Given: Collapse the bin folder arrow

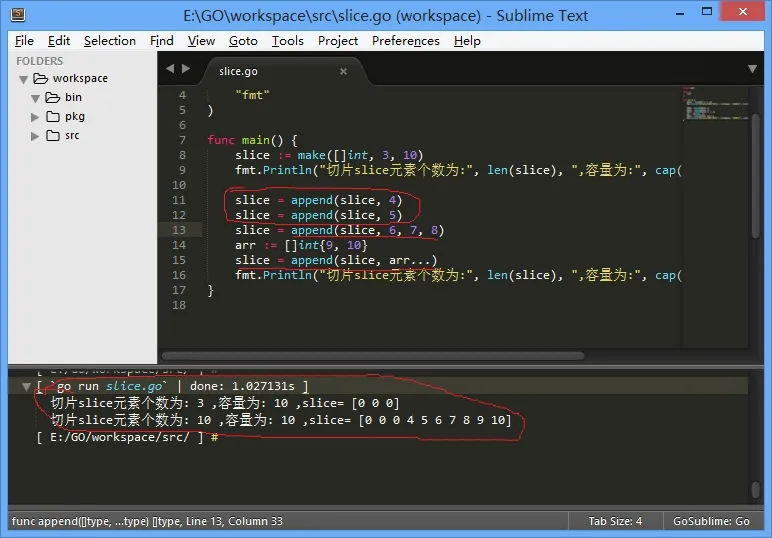Looking at the screenshot, I should 35,98.
